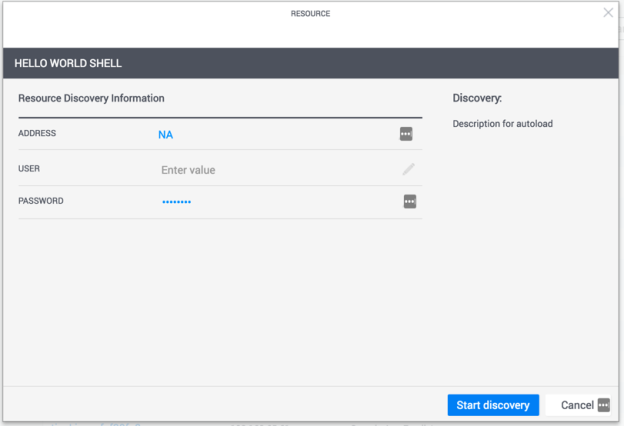Cancel the resource discovery dialog
Viewport: 624px width, 426px height.
click(x=577, y=405)
